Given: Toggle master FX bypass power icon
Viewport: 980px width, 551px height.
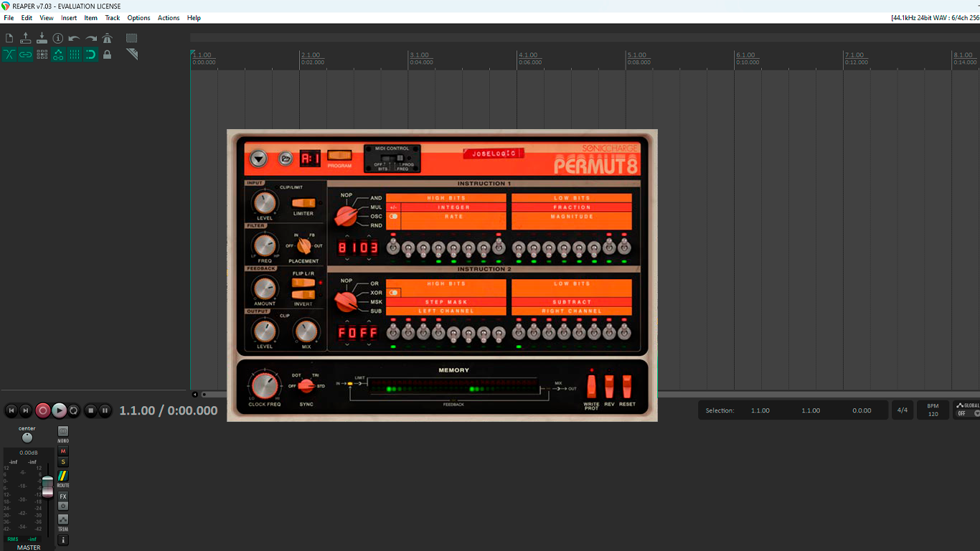Looking at the screenshot, I should coord(63,506).
